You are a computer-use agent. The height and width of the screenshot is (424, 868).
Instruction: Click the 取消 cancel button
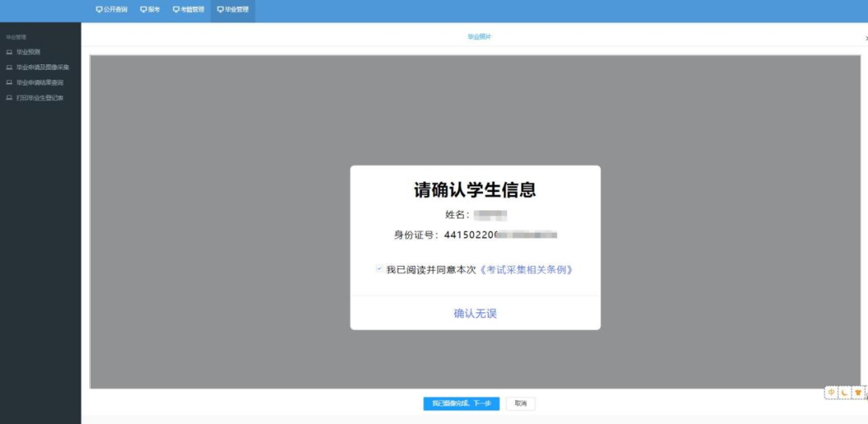tap(521, 403)
